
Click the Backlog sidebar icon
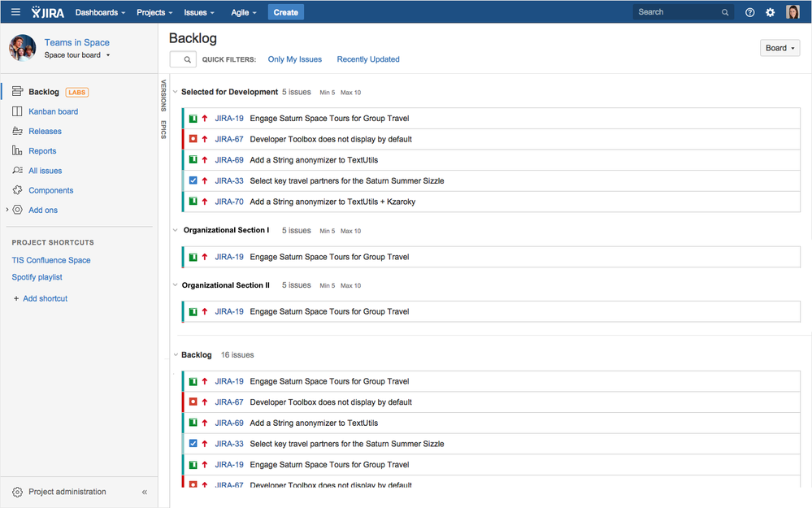[x=17, y=92]
